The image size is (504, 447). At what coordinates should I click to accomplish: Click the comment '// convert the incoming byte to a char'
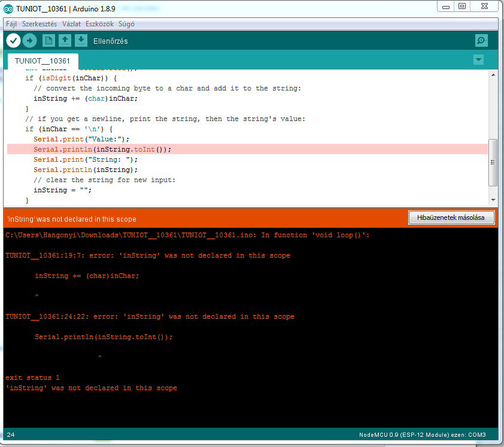pos(167,88)
